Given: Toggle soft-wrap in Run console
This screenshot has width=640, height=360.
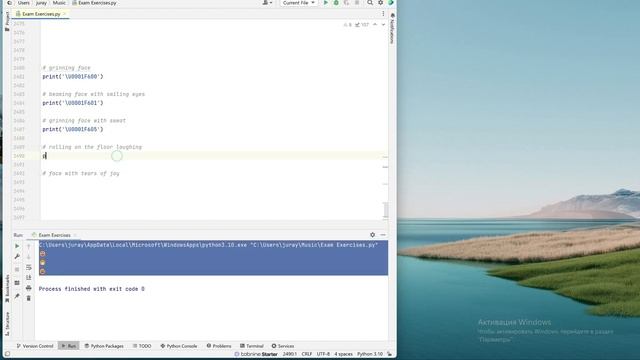Looking at the screenshot, I should (x=29, y=267).
